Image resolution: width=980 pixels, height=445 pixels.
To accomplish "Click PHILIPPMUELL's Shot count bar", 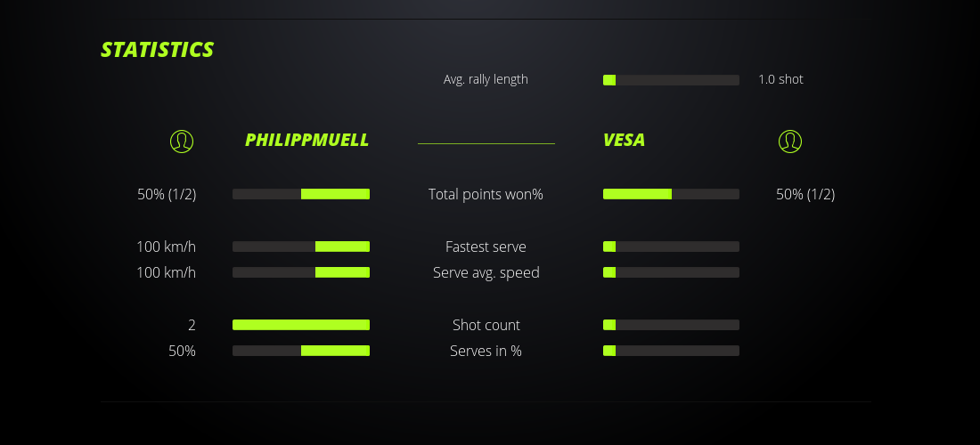I will tap(301, 325).
